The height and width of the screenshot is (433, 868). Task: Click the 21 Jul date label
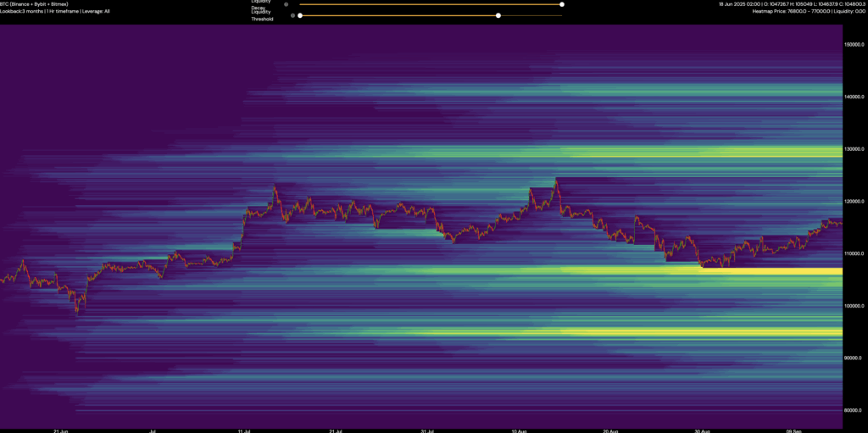[336, 430]
